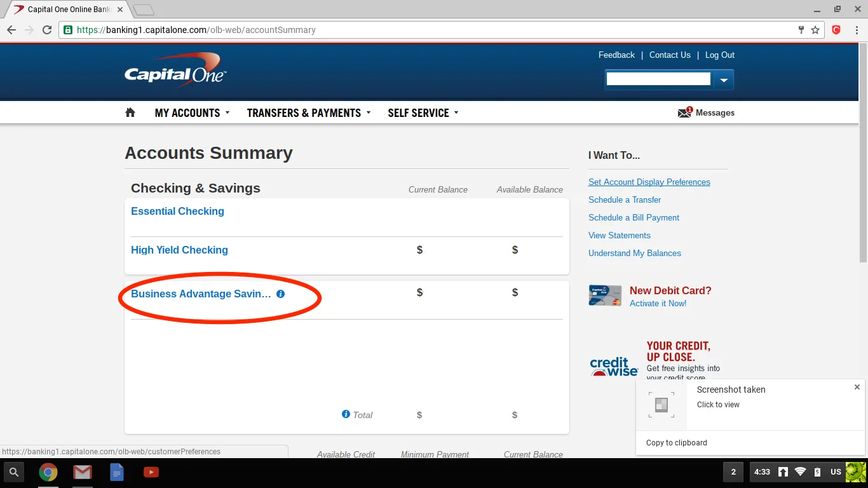This screenshot has height=488, width=868.
Task: Reload the page with the refresh icon
Action: click(x=47, y=30)
